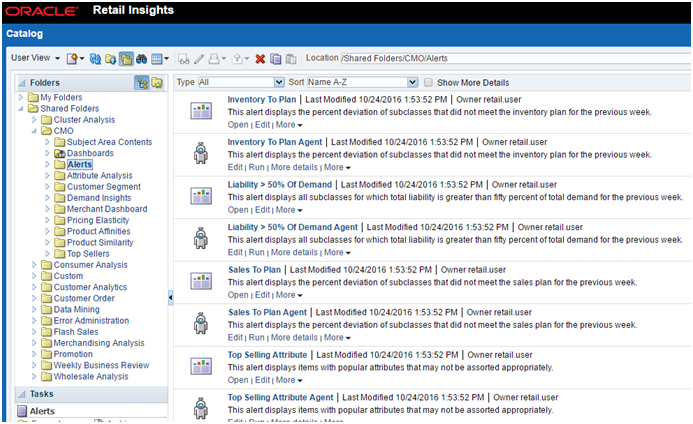Collapse the CMO folder node
Viewport: 693px width, 424px height.
(x=34, y=131)
